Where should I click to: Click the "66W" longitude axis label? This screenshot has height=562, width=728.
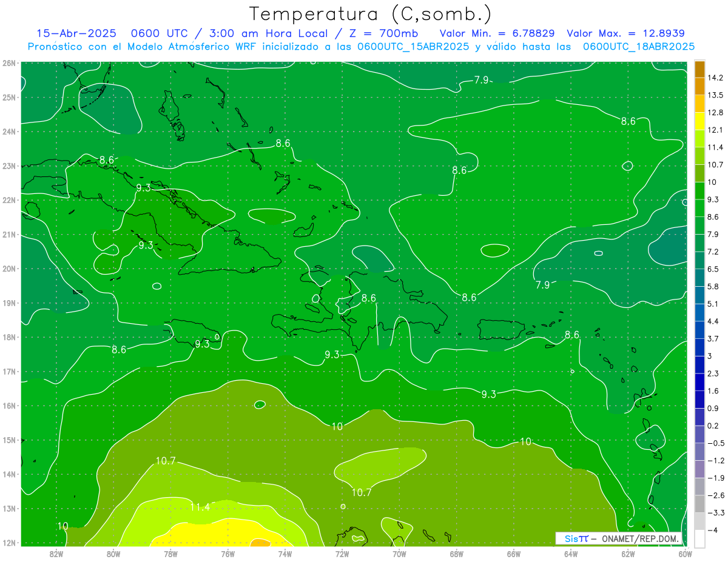[513, 554]
